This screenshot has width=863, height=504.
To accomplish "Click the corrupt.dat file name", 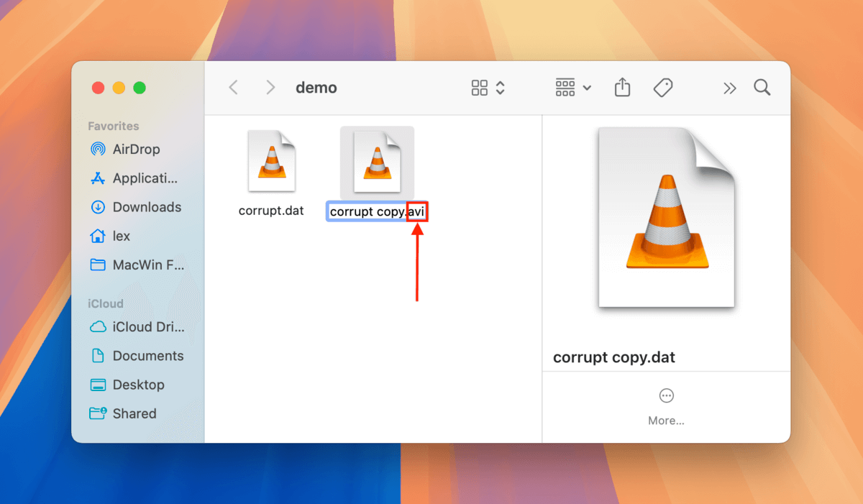I will (x=271, y=211).
